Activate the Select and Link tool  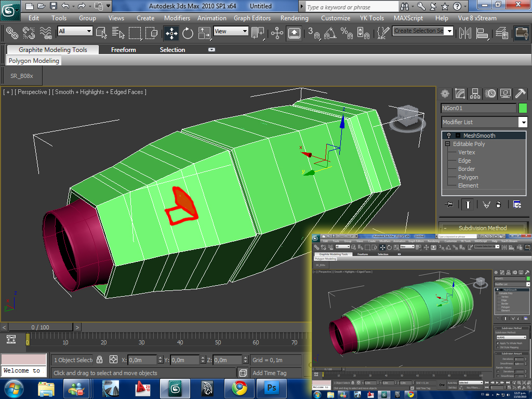point(12,33)
